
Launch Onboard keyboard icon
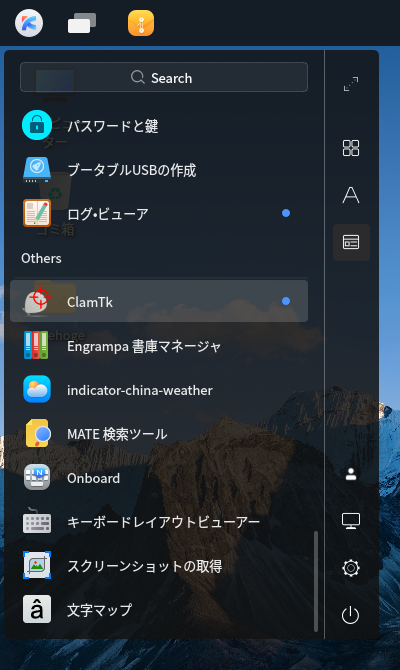[37, 477]
